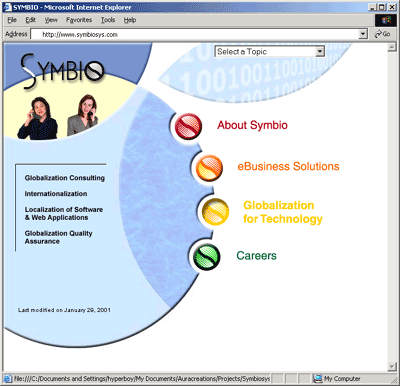Viewport: 400px width, 386px height.
Task: Click the green Careers sphere icon
Action: [207, 257]
